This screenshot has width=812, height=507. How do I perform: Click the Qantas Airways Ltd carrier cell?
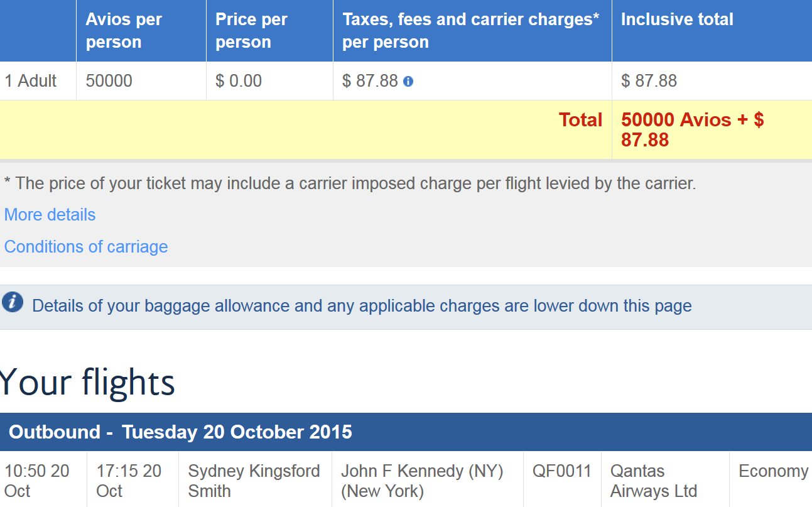654,481
